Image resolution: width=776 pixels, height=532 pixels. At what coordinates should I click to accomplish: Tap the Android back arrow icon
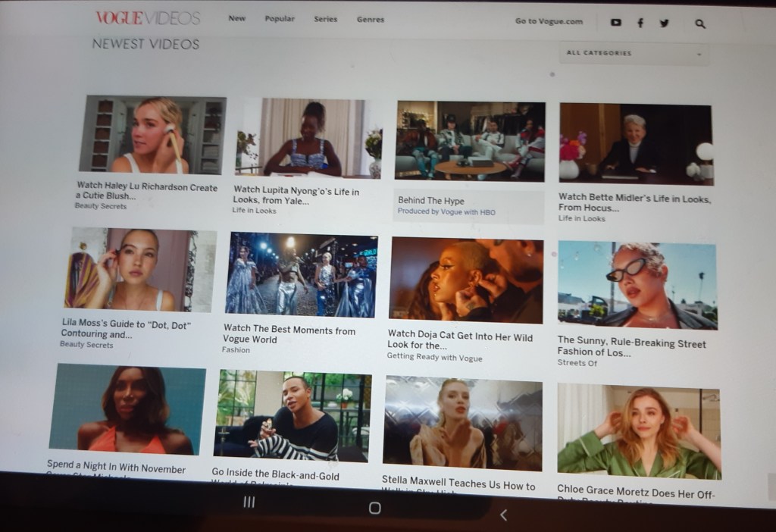(x=503, y=515)
